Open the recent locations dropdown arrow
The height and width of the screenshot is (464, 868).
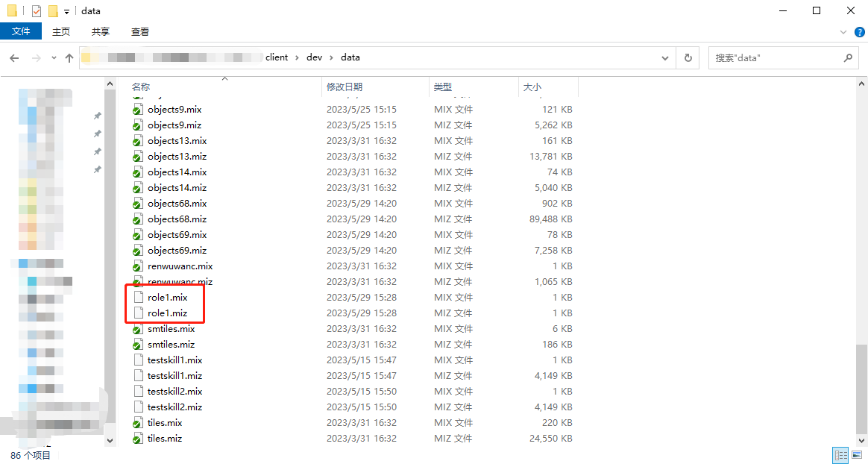(x=54, y=57)
